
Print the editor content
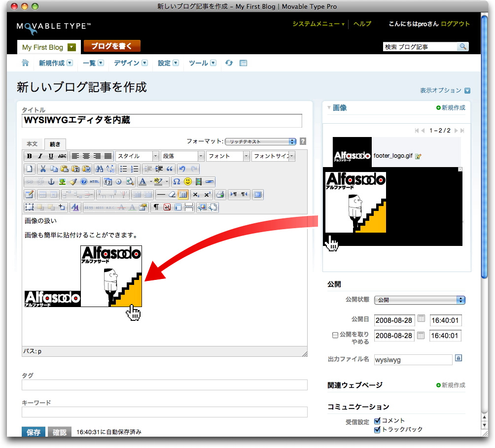click(x=220, y=195)
